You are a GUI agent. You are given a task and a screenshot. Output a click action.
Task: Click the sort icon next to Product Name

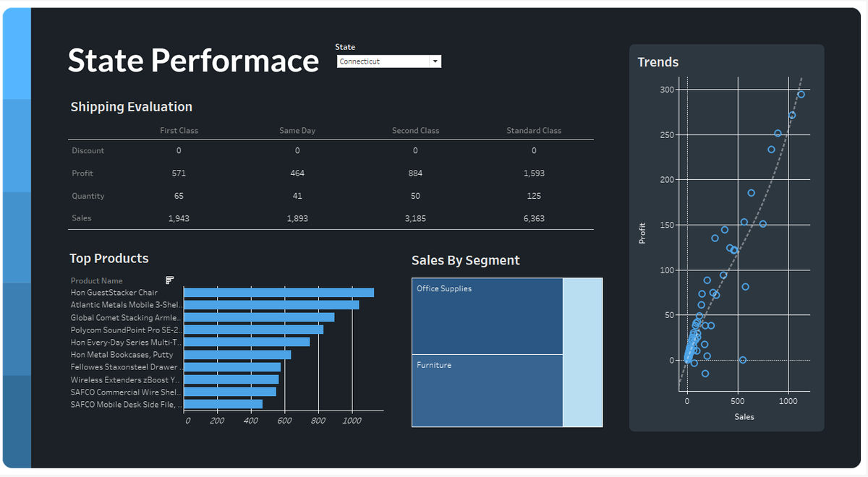click(169, 280)
